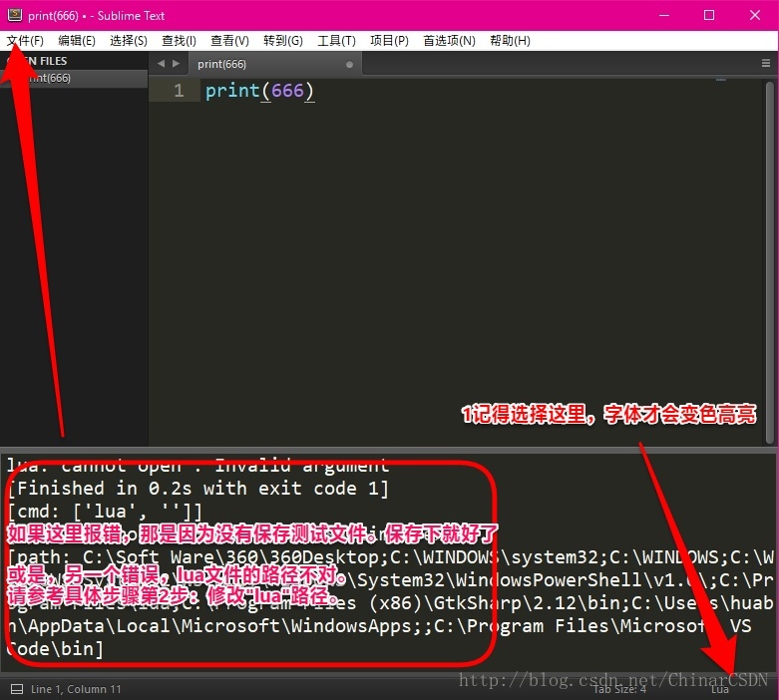Open the 文件(F) menu

point(25,41)
